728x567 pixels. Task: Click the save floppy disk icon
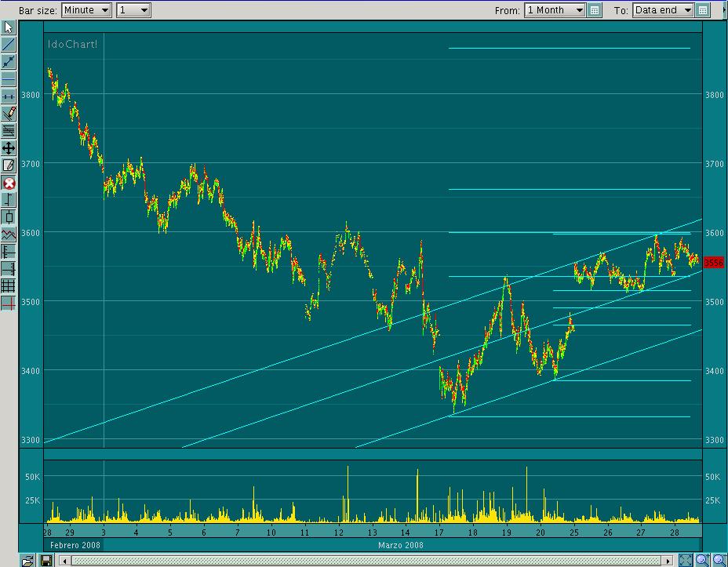[45, 560]
